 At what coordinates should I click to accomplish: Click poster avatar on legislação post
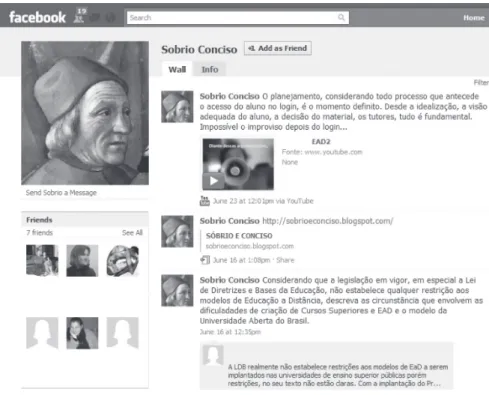177,290
